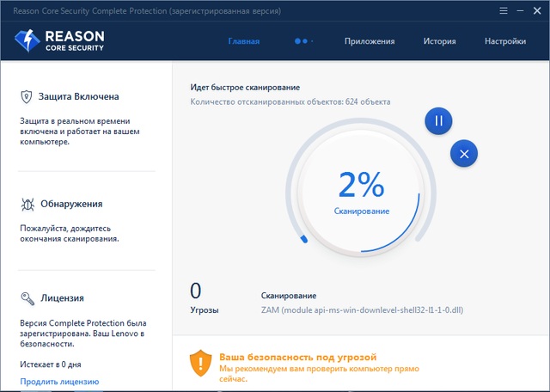Click the Ваша безопасность под угрозой warning
Screen dimensions: 550x392
pyautogui.click(x=297, y=356)
